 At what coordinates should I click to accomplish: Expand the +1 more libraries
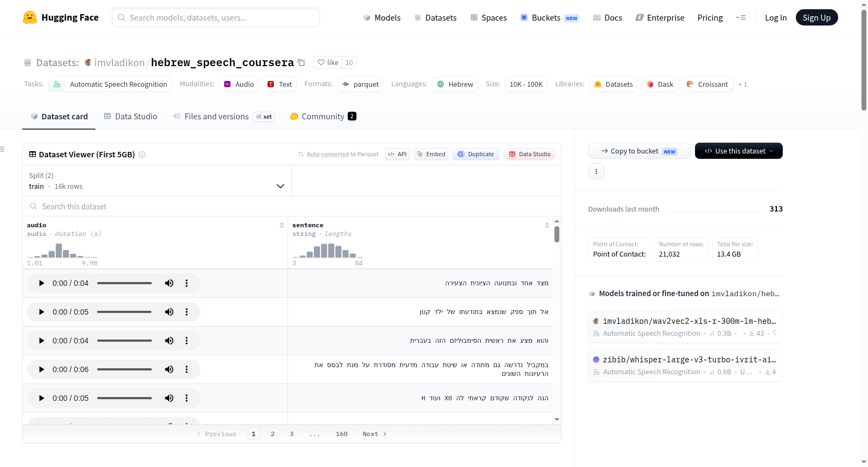743,84
